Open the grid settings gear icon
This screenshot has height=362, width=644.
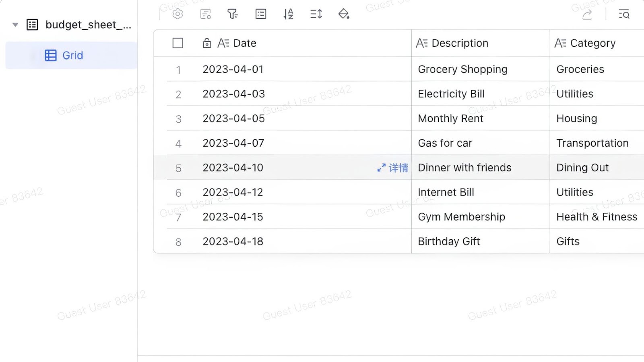click(x=177, y=14)
